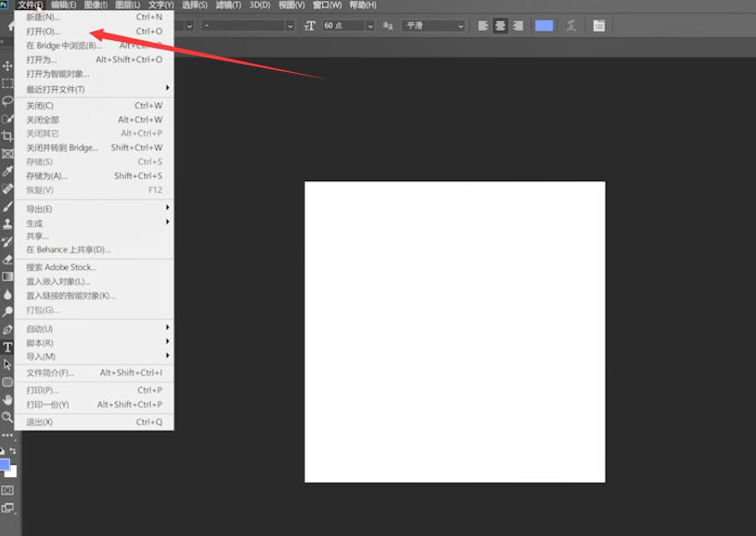The height and width of the screenshot is (536, 756).
Task: Select the Gradient tool
Action: [x=8, y=277]
